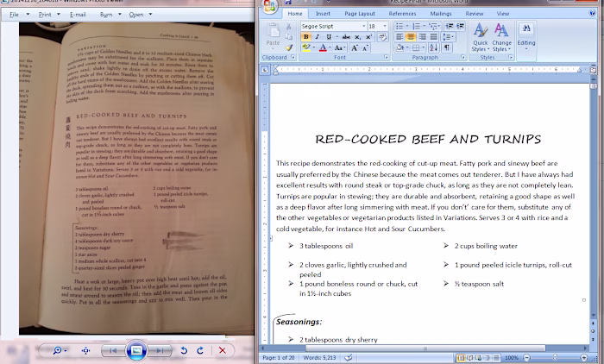Click the yellow highlight color swatch
The image size is (604, 364).
click(x=306, y=47)
